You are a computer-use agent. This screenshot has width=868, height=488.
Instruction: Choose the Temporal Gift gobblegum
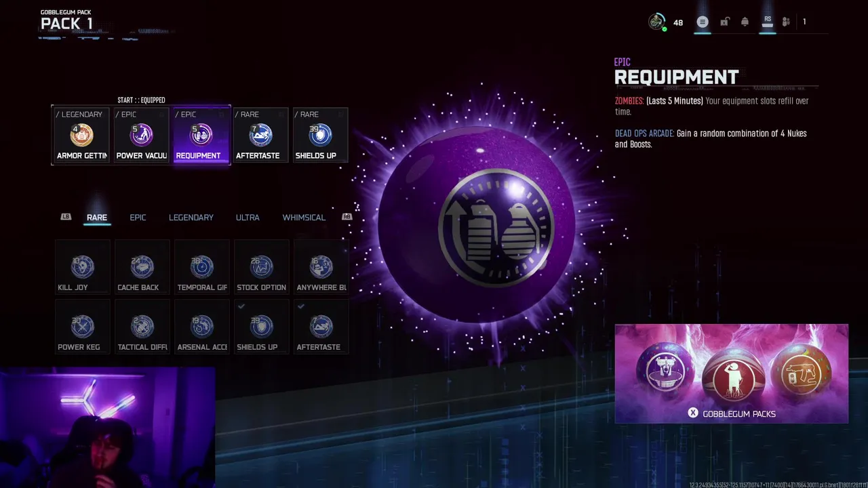click(201, 266)
